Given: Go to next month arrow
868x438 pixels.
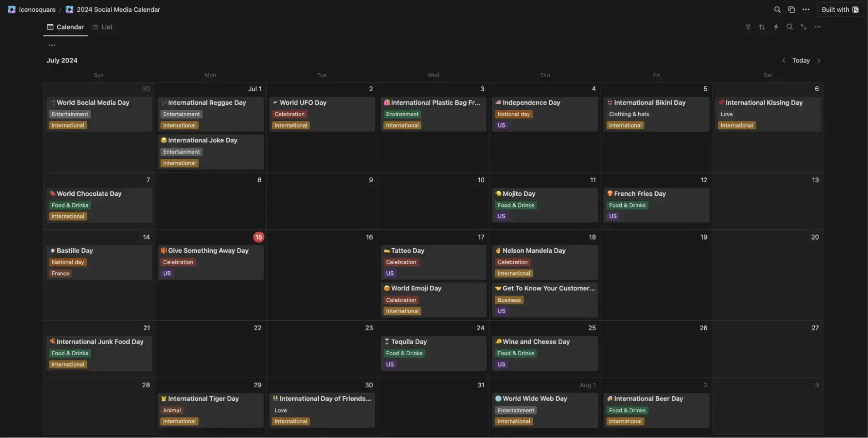Looking at the screenshot, I should click(x=818, y=60).
